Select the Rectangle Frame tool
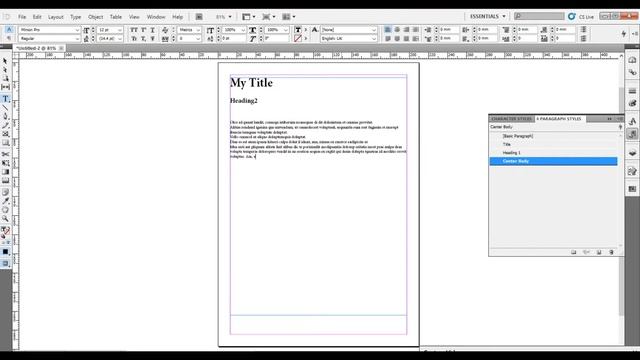This screenshot has height=360, width=640. pyautogui.click(x=5, y=134)
